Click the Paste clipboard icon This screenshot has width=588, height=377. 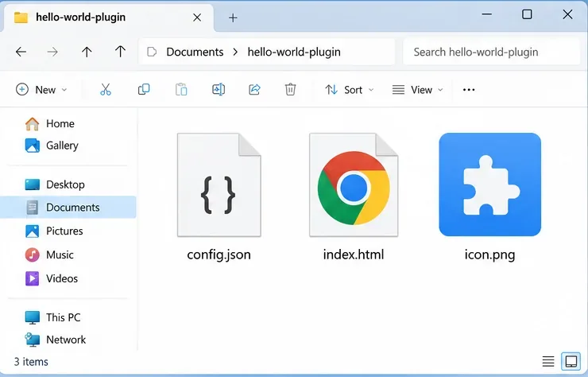(x=181, y=89)
